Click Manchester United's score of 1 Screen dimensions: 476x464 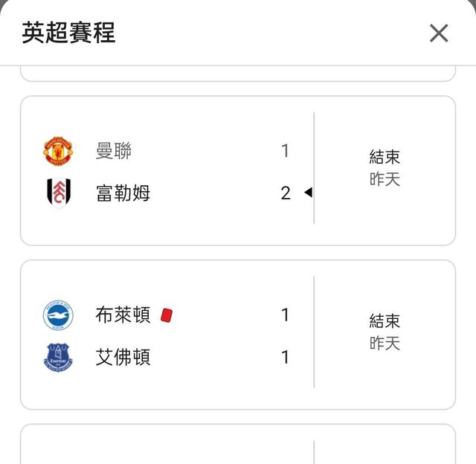[x=286, y=151]
